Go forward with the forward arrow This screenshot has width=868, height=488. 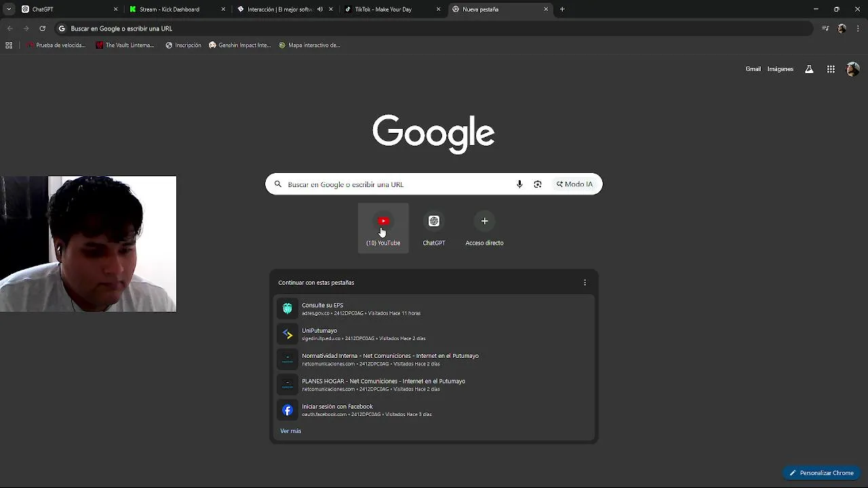point(26,28)
